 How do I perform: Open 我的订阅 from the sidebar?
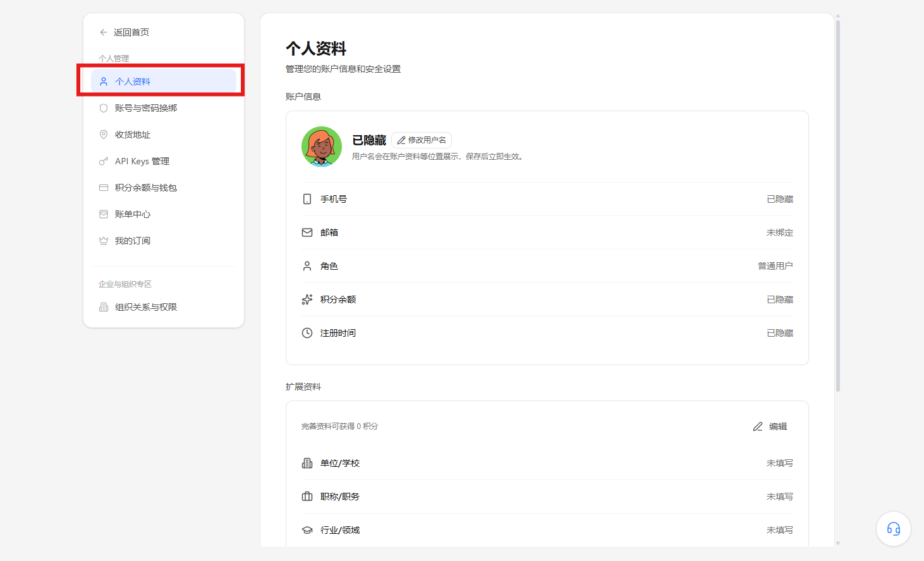tap(164, 241)
